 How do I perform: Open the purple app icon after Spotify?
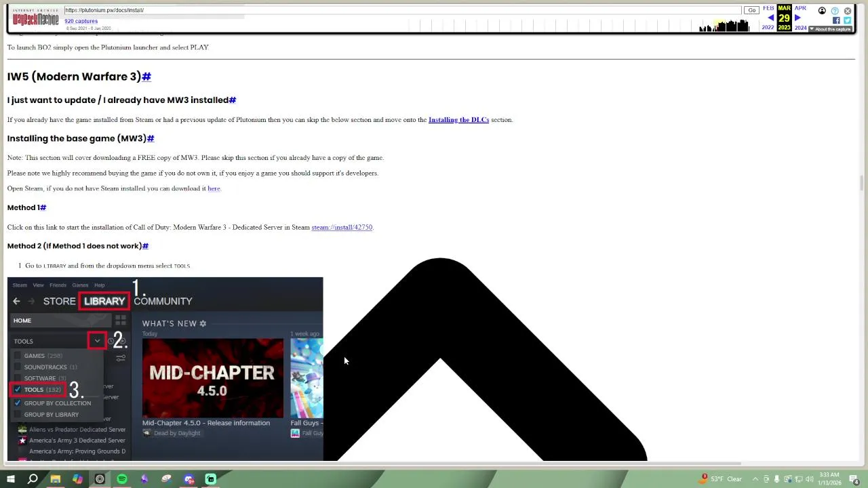[x=144, y=479]
